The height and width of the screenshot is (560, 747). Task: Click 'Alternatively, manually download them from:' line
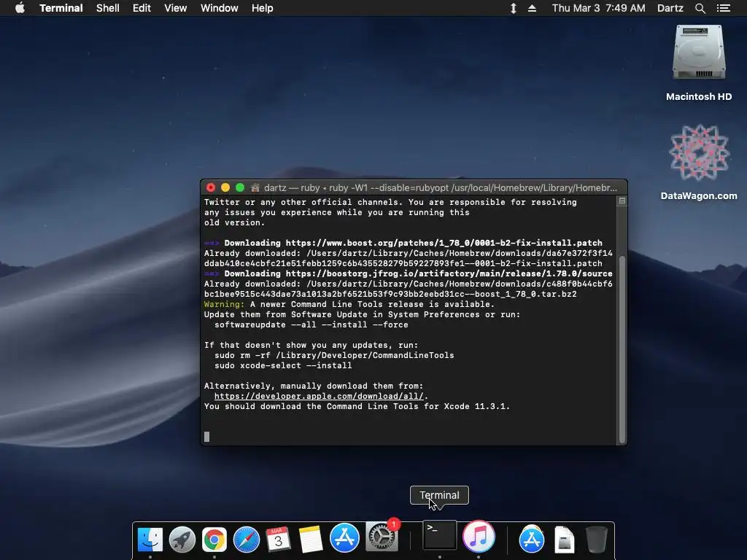point(314,386)
